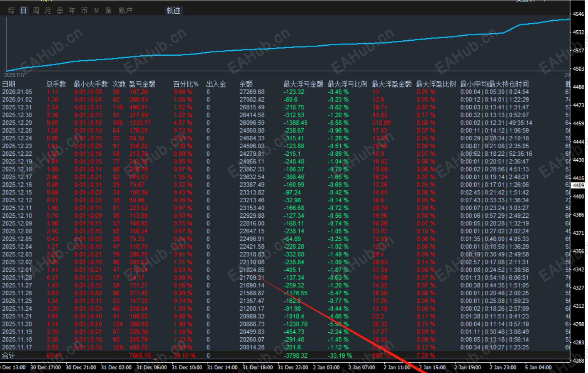Select the 2025.11.17 date row
Screen dimensions: 588x373
point(17,347)
